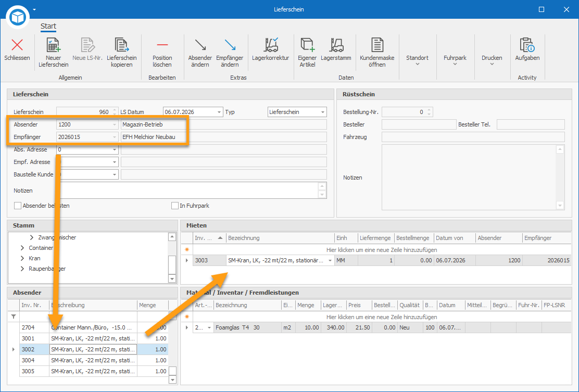Viewport: 579px width, 392px height.
Task: Click the Neue LS-Nr. icon
Action: click(x=87, y=45)
